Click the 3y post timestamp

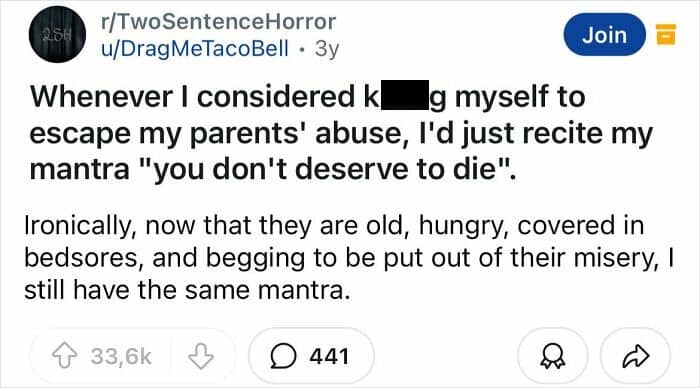point(327,49)
